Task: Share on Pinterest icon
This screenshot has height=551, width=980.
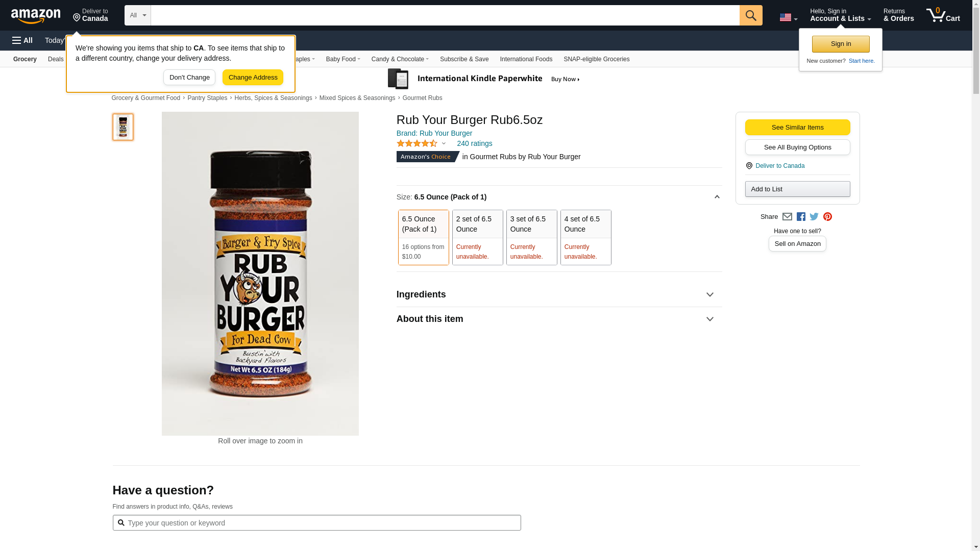Action: (x=827, y=217)
